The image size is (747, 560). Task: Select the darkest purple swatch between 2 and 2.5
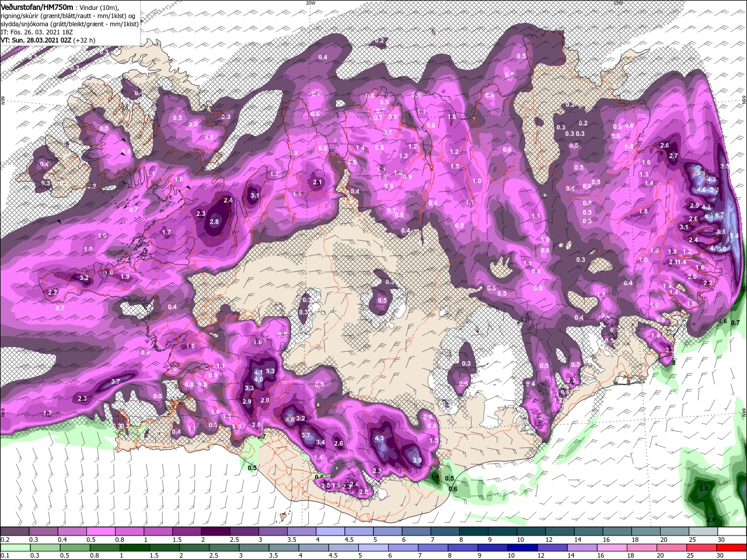point(215,531)
